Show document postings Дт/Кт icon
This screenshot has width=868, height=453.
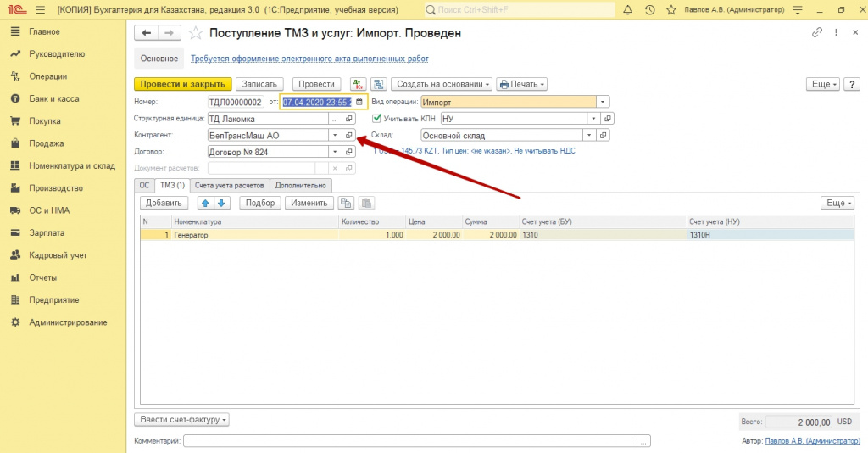(359, 84)
